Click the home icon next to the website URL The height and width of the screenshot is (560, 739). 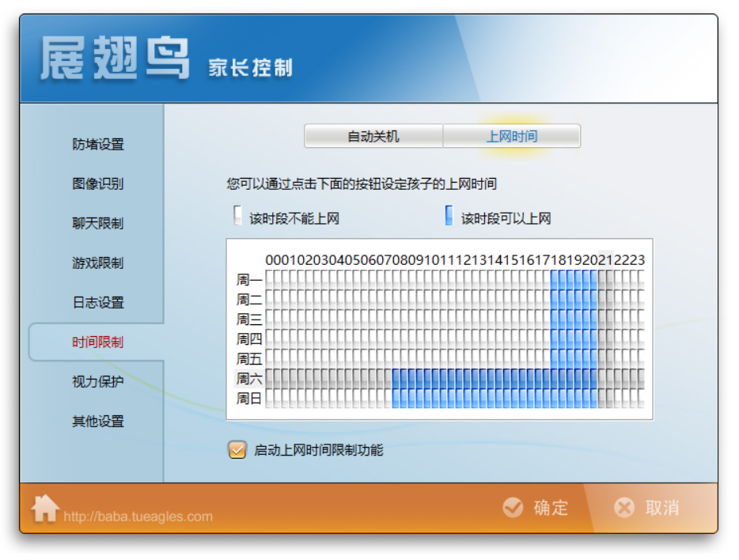coord(45,508)
